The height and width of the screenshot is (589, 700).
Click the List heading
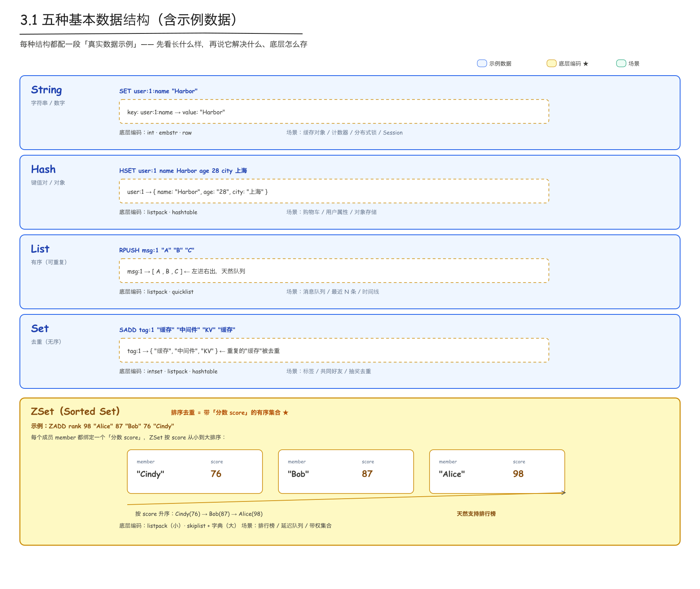click(x=40, y=249)
